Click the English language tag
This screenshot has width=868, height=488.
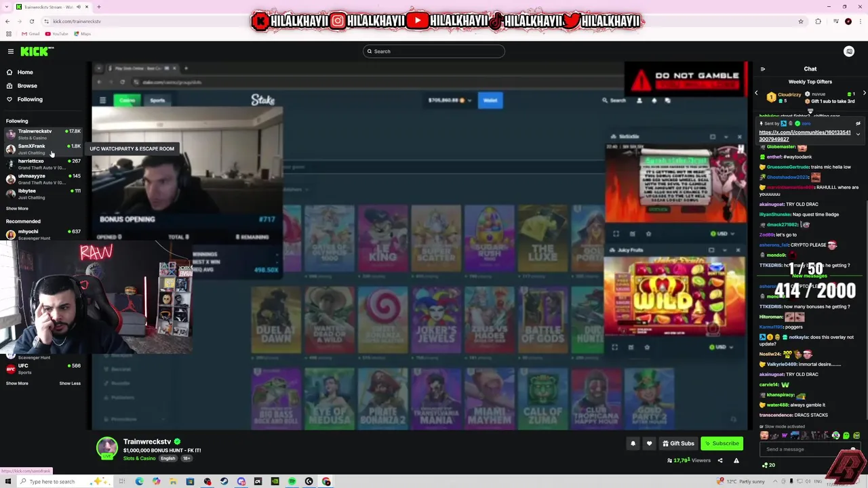point(167,458)
